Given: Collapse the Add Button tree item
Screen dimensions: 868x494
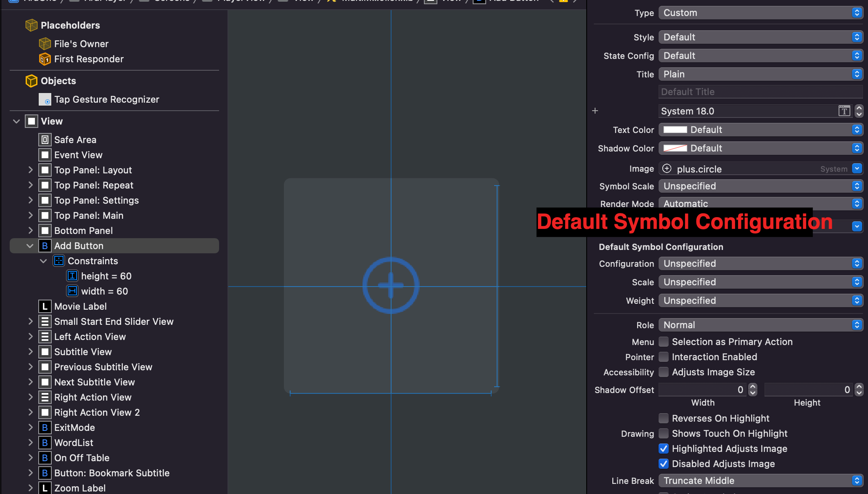Looking at the screenshot, I should [30, 246].
